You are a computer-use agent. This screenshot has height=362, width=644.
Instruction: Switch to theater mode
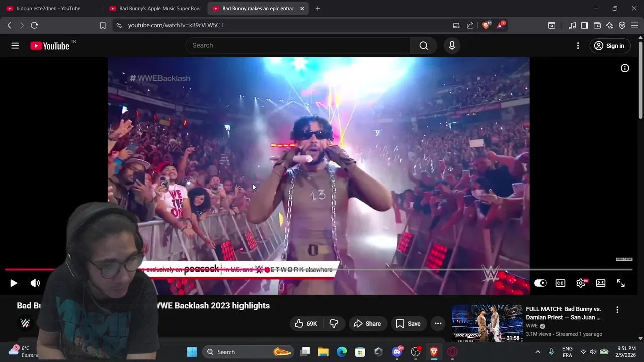601,283
